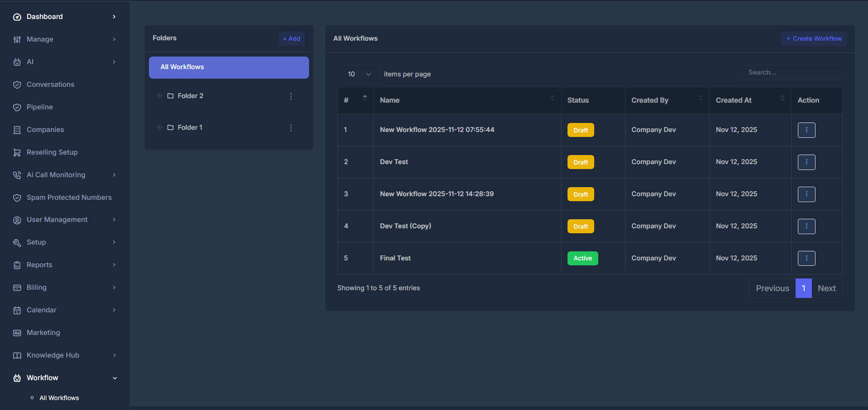This screenshot has width=868, height=410.
Task: Click inside the Search field
Action: [x=792, y=72]
